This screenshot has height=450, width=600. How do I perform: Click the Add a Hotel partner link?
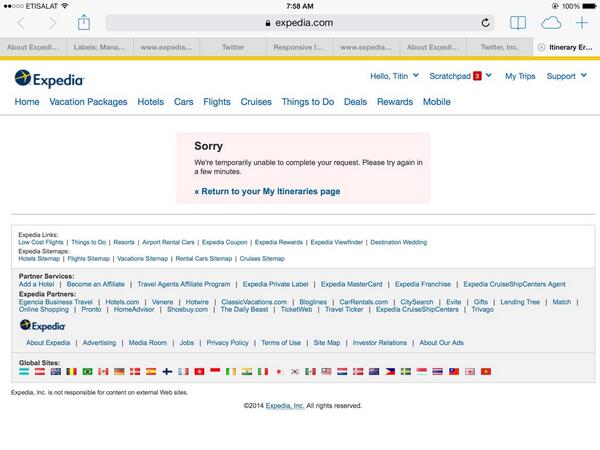[x=37, y=284]
